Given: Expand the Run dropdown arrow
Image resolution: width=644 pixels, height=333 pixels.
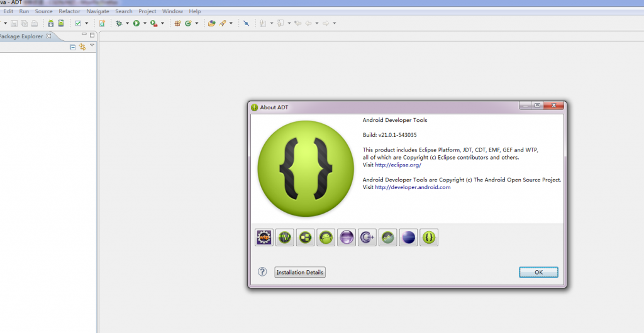Looking at the screenshot, I should [145, 23].
